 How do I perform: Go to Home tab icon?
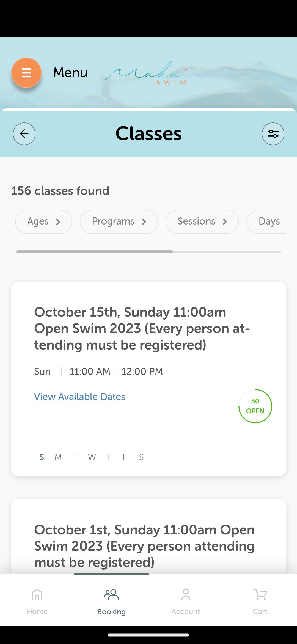tap(37, 595)
